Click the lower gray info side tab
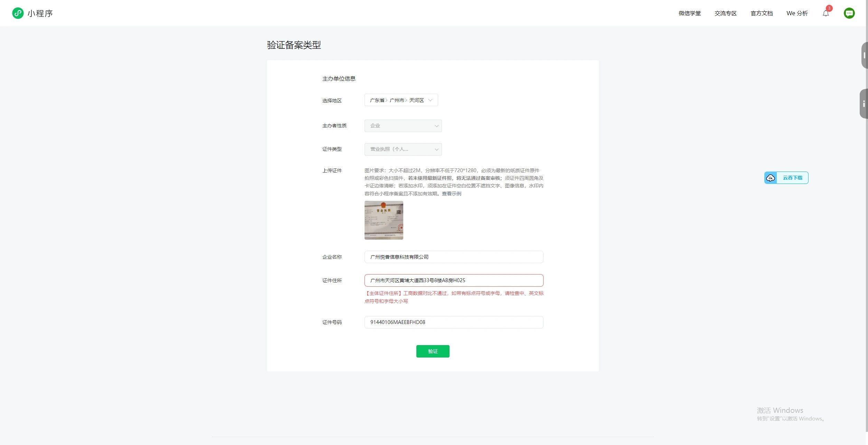The height and width of the screenshot is (445, 868). point(864,104)
